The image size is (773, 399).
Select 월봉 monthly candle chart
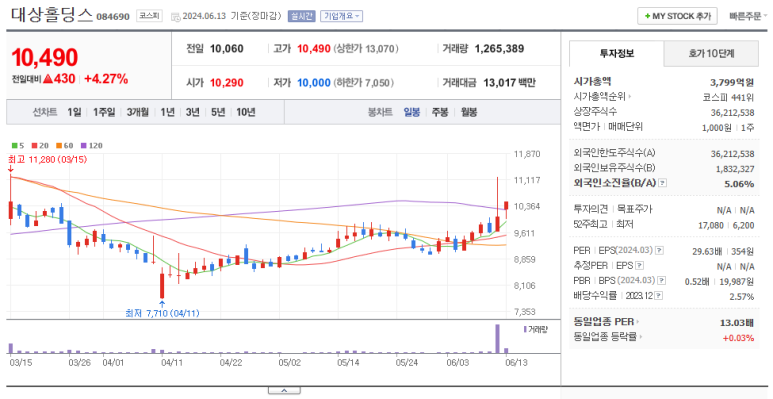point(469,112)
